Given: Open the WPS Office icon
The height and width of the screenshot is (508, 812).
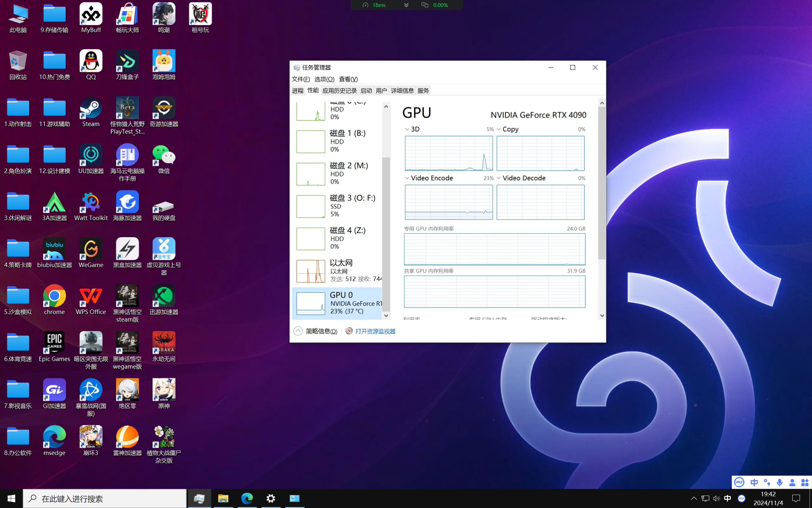Looking at the screenshot, I should (x=91, y=300).
